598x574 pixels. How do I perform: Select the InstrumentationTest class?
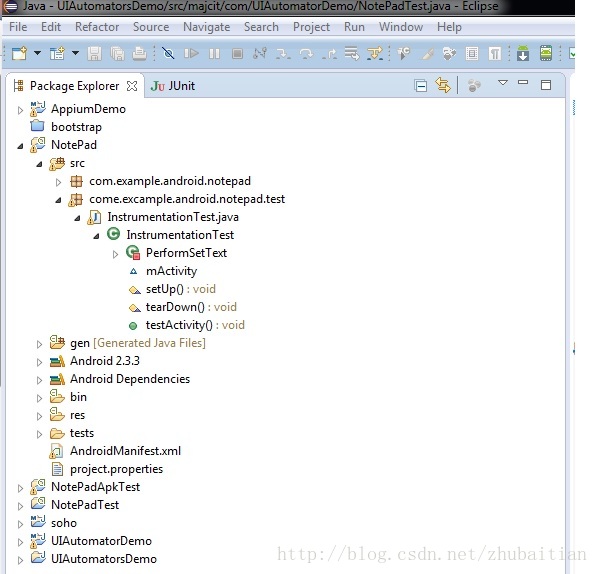tap(180, 235)
